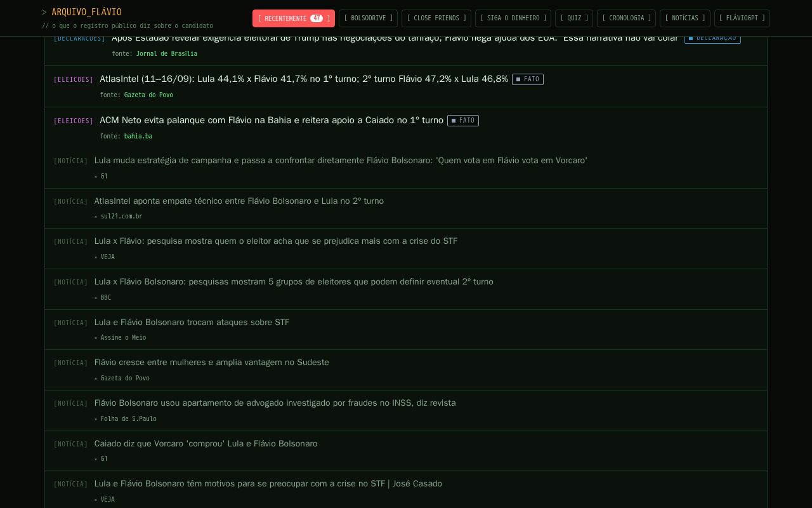Open the Caiado diz que Vorcaro headline
Viewport: 812px width, 508px height.
206,444
